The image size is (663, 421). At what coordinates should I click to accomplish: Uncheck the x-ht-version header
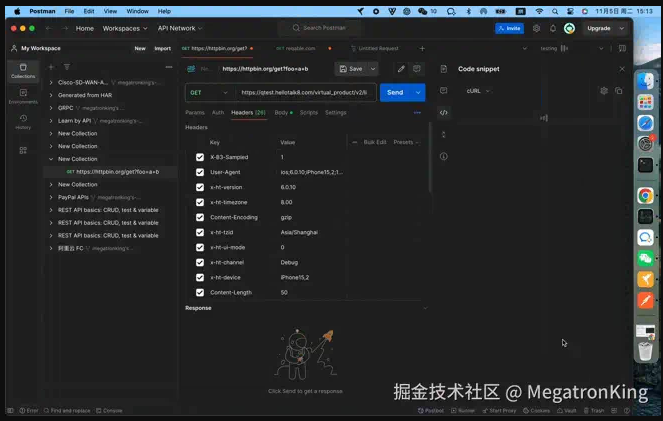200,187
